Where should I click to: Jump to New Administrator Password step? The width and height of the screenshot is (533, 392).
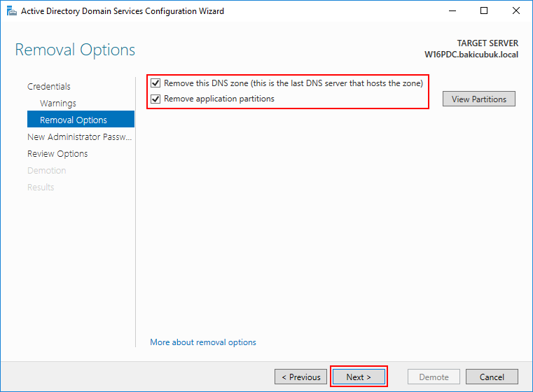coord(80,137)
